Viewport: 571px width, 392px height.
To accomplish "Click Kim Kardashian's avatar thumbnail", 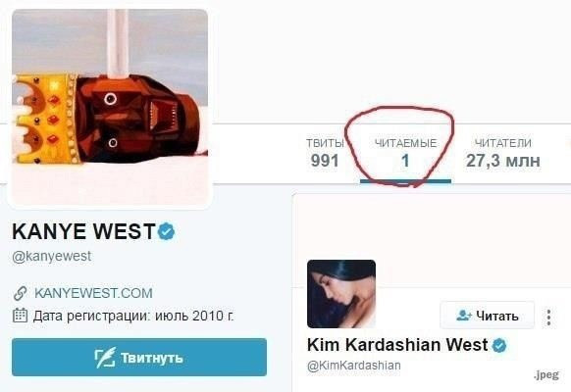I will [x=341, y=294].
